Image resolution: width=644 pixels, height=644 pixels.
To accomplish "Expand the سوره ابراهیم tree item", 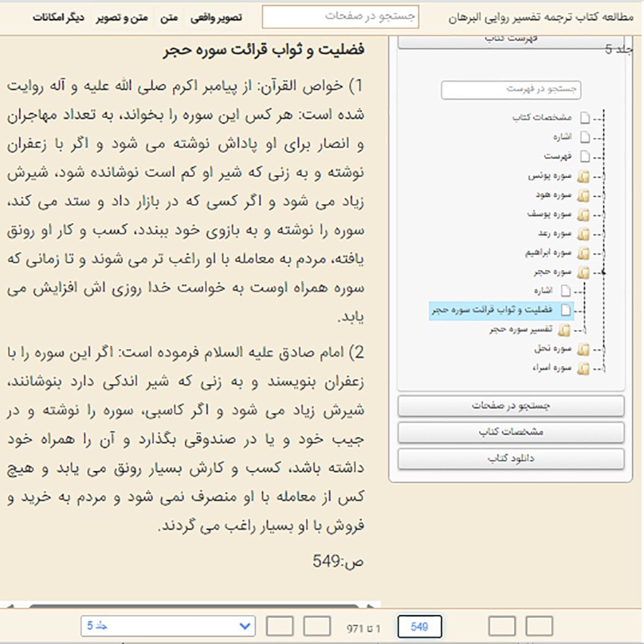I will pos(604,253).
